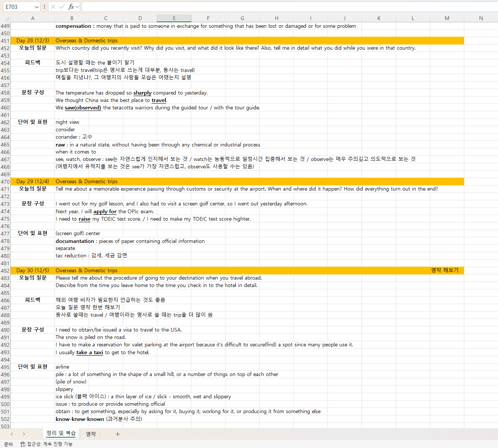Click the orange Day 28 (12/3) cell
The image size is (498, 448).
pyautogui.click(x=33, y=40)
